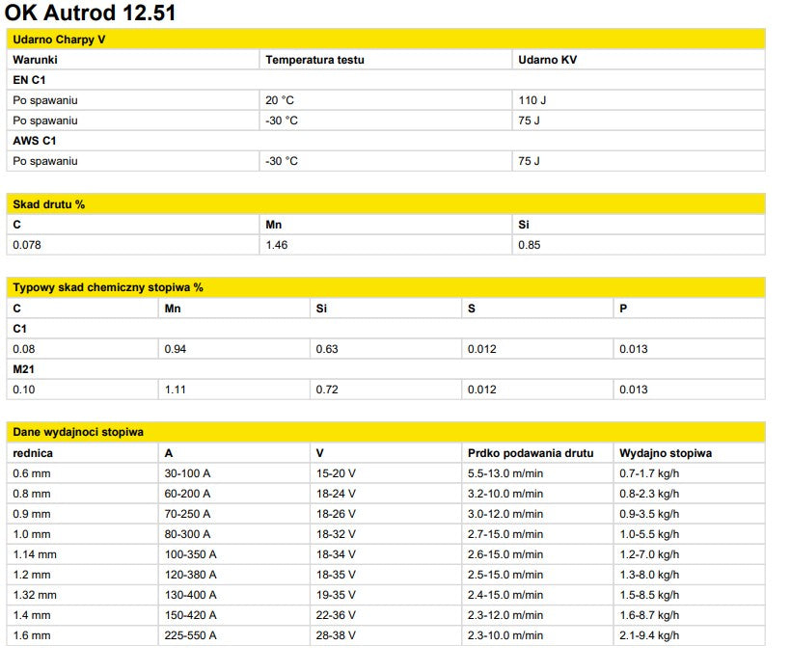Click the Udarno KV column header
Screen dimensions: 791x672
(548, 60)
